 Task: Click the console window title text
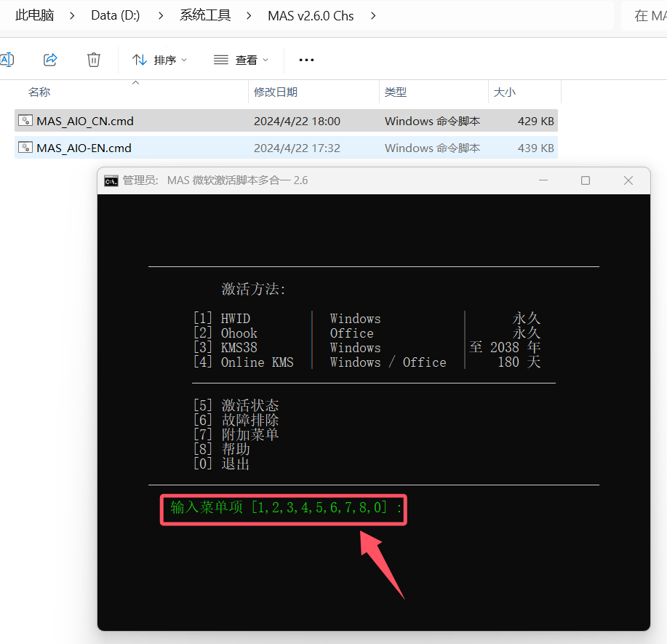coord(215,180)
